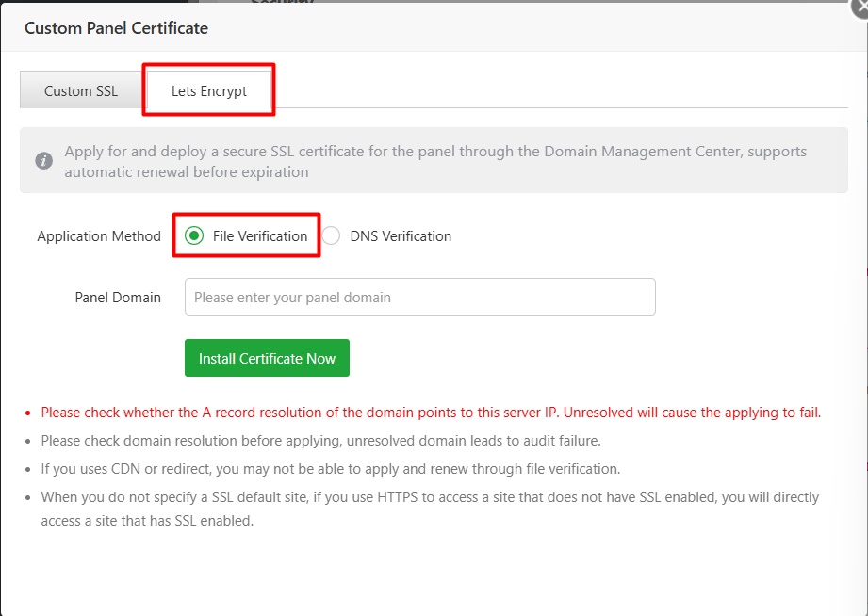
Task: Click the CDN or redirect note
Action: tap(330, 468)
